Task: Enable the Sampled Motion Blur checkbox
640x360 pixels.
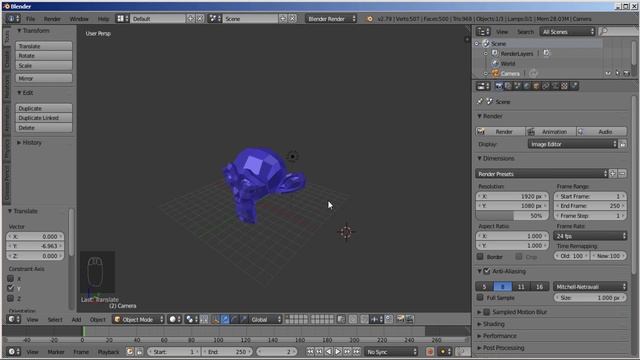Action: pyautogui.click(x=487, y=312)
